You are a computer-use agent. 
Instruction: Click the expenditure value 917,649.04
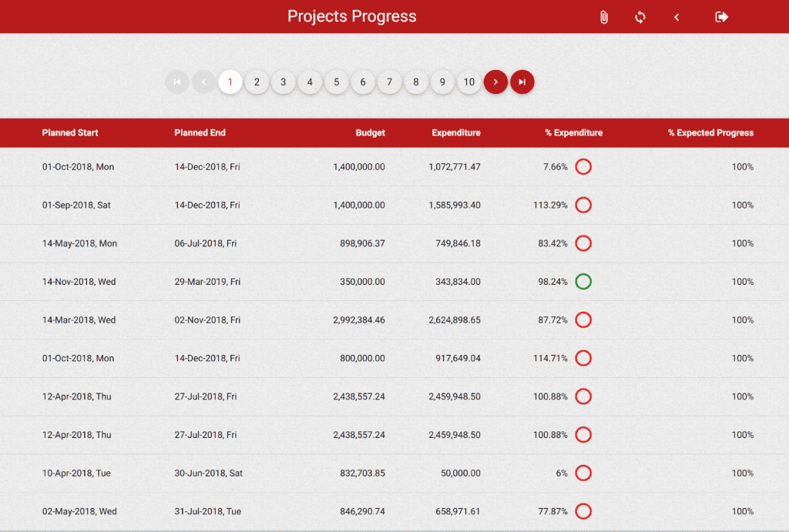[458, 358]
